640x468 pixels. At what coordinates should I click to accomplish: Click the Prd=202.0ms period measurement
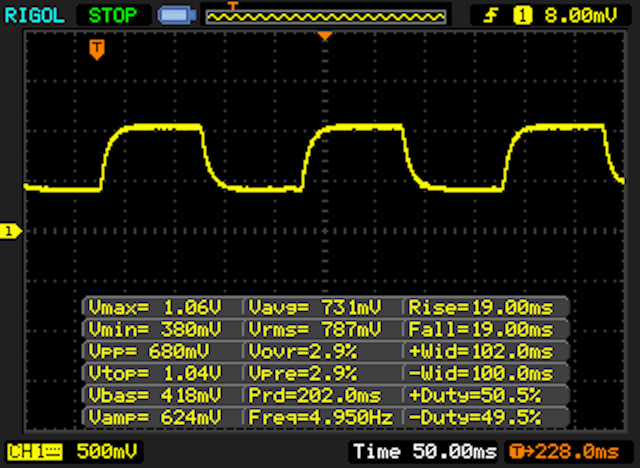pos(315,395)
